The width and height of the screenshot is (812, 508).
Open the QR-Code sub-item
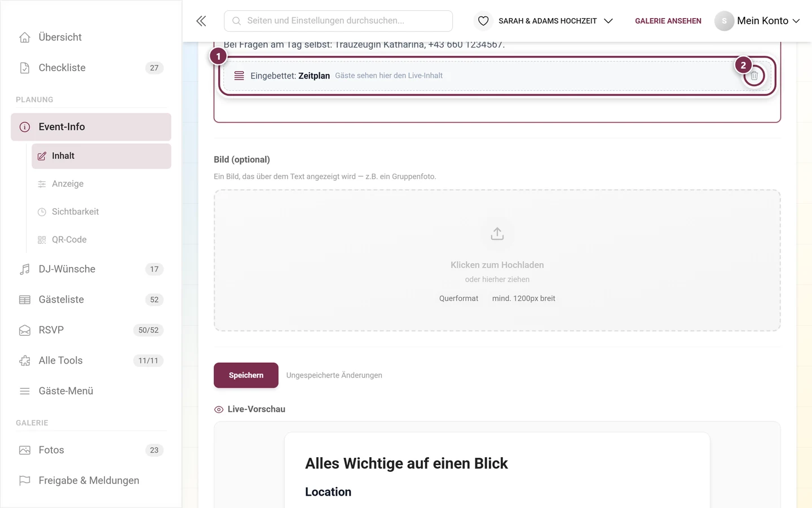pyautogui.click(x=101, y=240)
